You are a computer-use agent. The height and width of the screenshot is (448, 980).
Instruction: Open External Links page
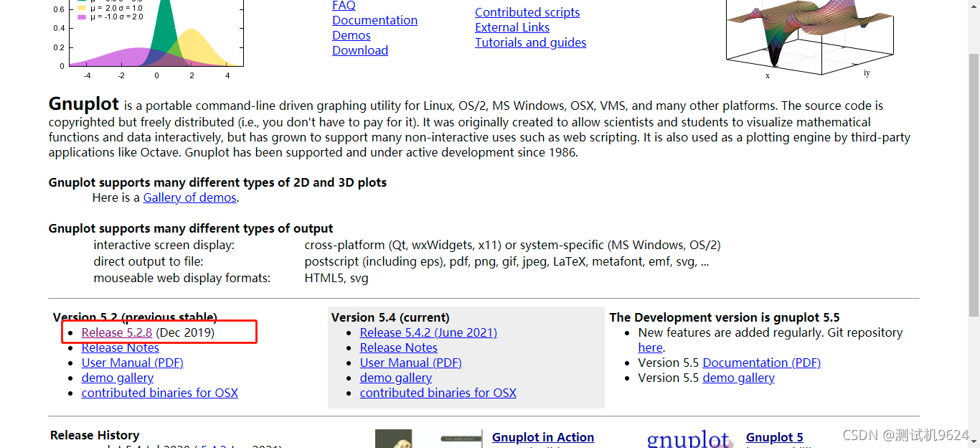512,27
